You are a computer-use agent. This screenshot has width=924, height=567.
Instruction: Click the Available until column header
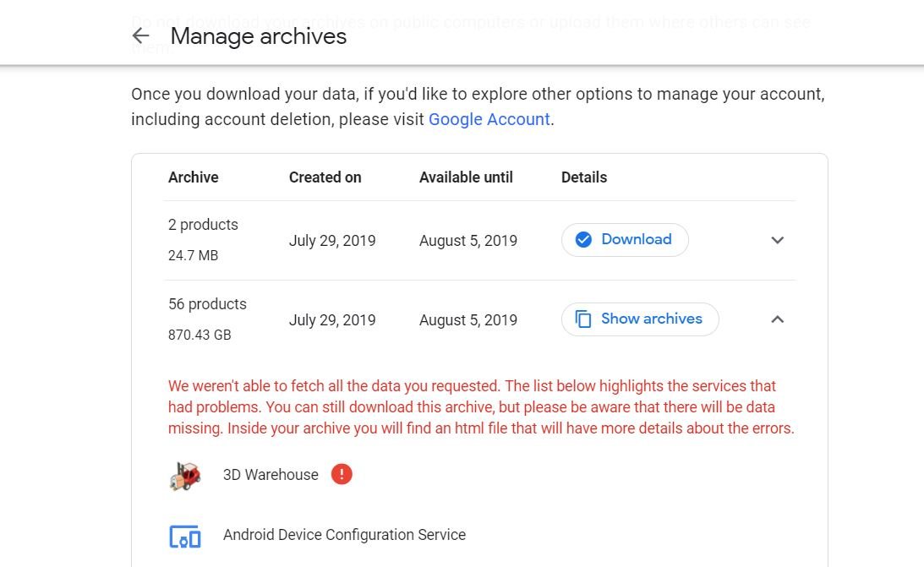[466, 177]
